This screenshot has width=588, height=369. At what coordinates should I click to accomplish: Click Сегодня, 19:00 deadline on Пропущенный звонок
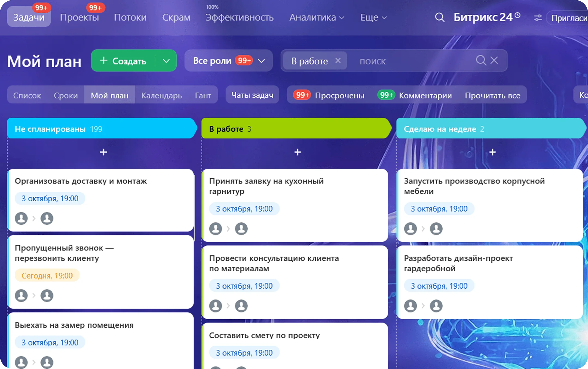tap(47, 275)
